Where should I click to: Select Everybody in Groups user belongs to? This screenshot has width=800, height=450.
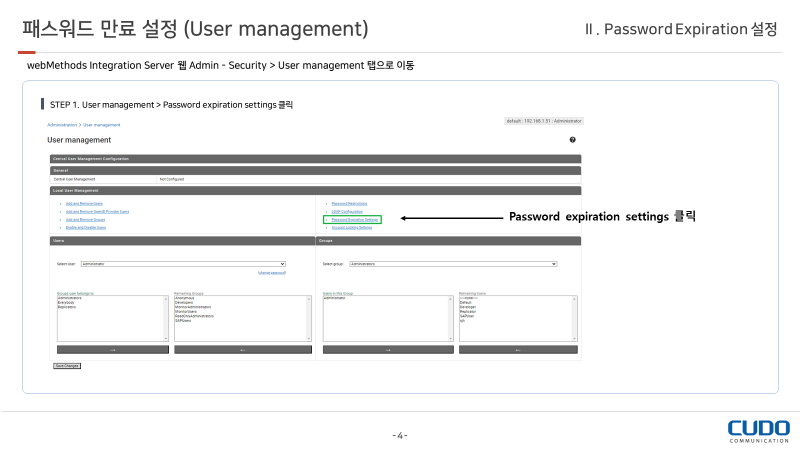tap(67, 302)
